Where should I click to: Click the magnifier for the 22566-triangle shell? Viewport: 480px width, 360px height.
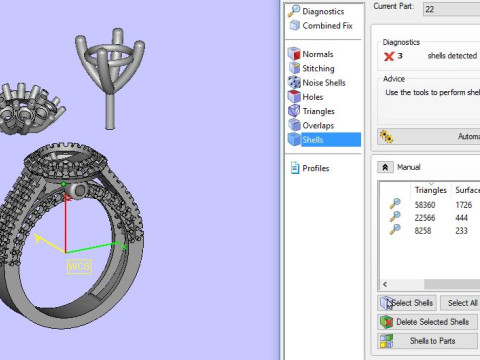pyautogui.click(x=395, y=217)
